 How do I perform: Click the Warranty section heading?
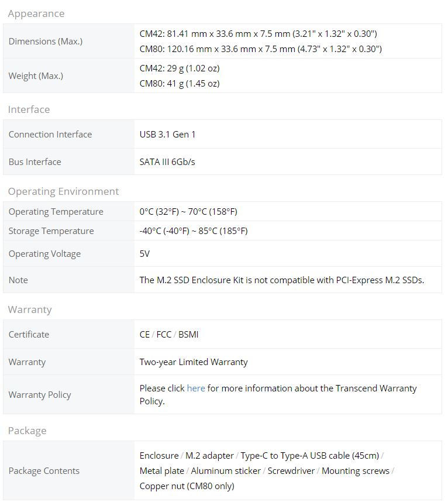(x=30, y=310)
